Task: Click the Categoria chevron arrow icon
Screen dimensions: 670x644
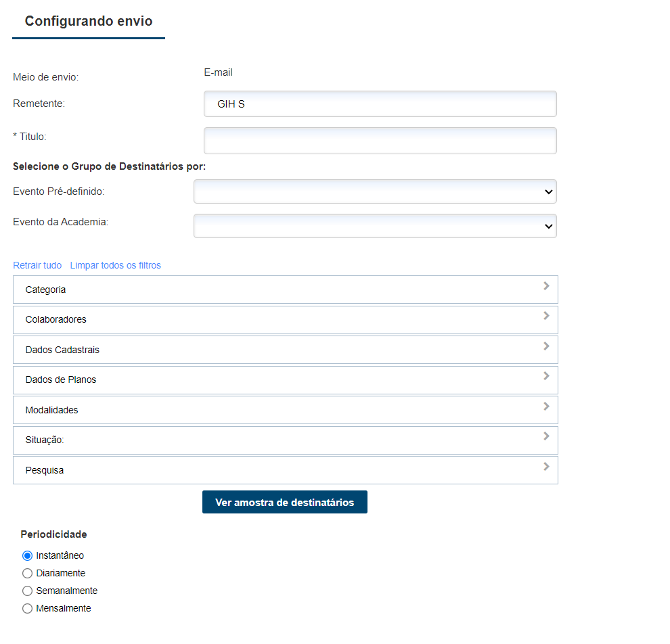Action: (x=546, y=286)
